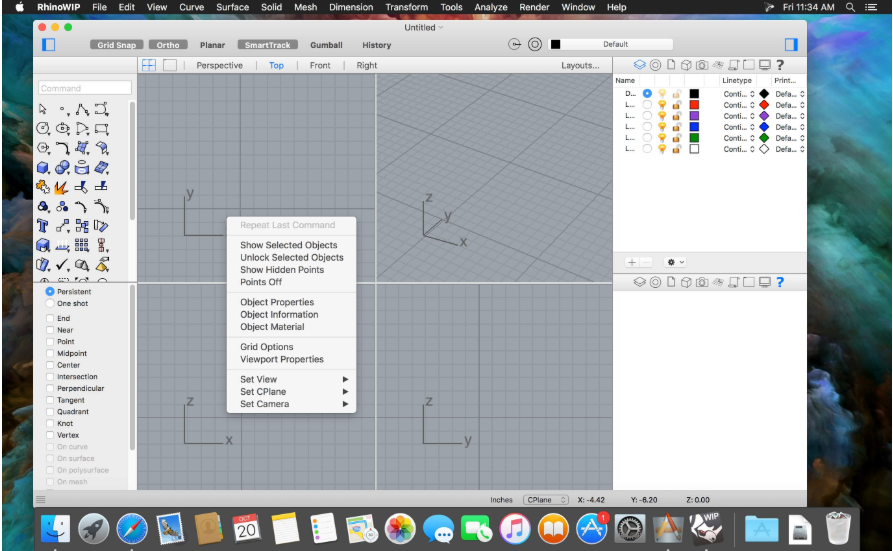Tick the Quadrant snap checkbox
Screen dimensions: 893x551
[x=50, y=411]
